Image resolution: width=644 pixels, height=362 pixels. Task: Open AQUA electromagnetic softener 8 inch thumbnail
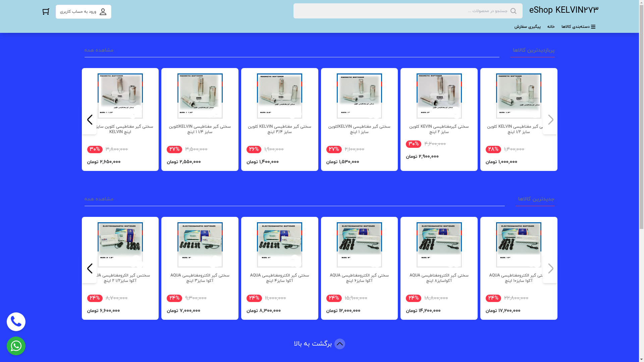[x=439, y=245]
